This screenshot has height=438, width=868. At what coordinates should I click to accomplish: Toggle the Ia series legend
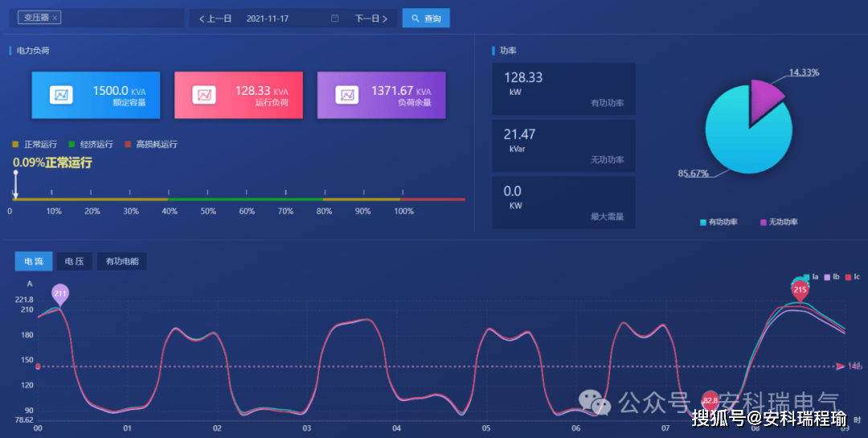(811, 277)
